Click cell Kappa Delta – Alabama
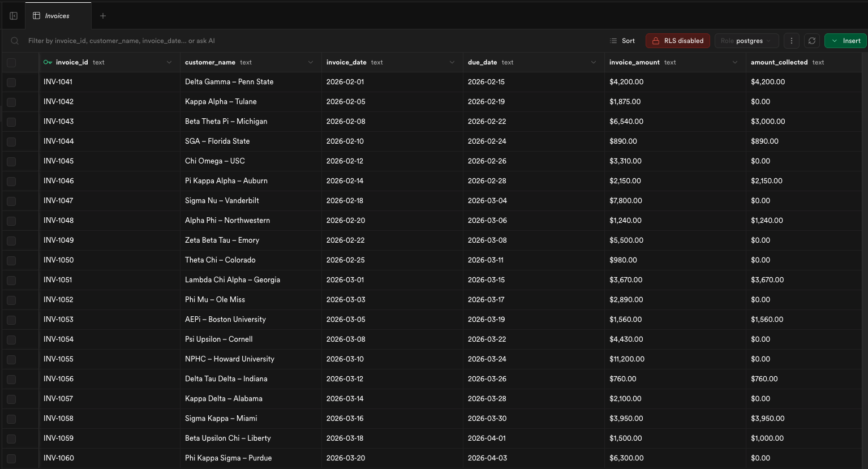Image resolution: width=868 pixels, height=469 pixels. [x=251, y=399]
